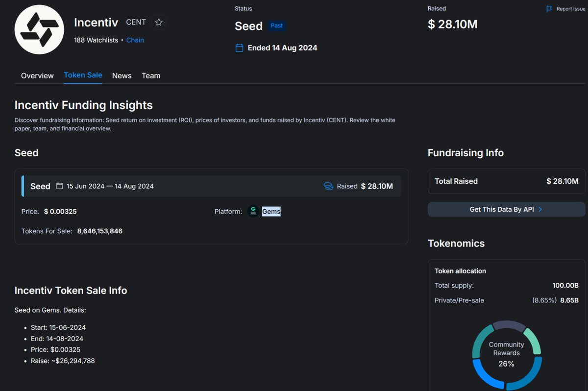Open the Chain link under Incentiv
588x391 pixels.
click(135, 40)
